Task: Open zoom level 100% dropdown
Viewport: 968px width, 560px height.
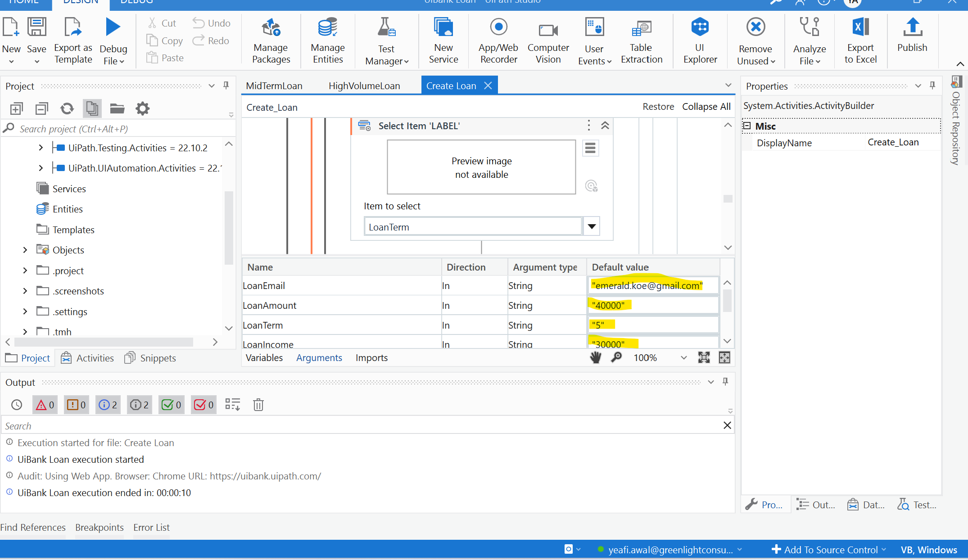Action: pyautogui.click(x=683, y=358)
